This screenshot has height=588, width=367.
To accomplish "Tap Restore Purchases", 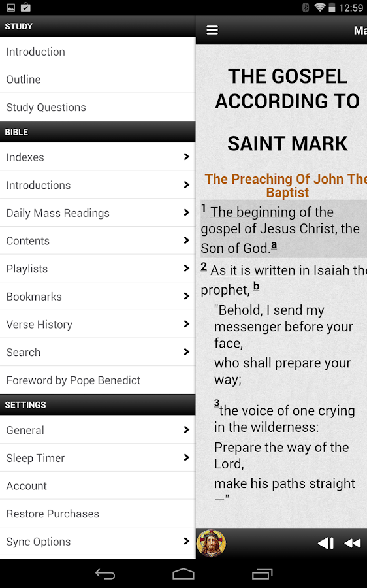I will pos(97,514).
